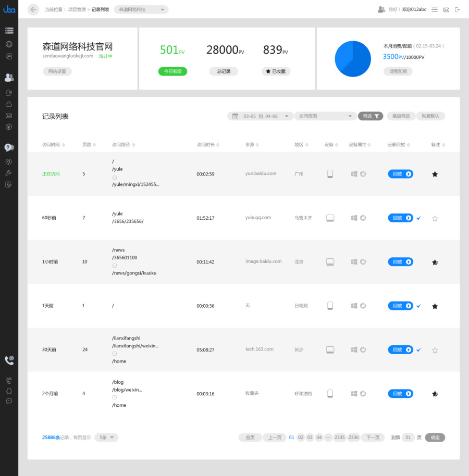Click the blue quota pie chart
The image size is (469, 476).
pyautogui.click(x=353, y=59)
